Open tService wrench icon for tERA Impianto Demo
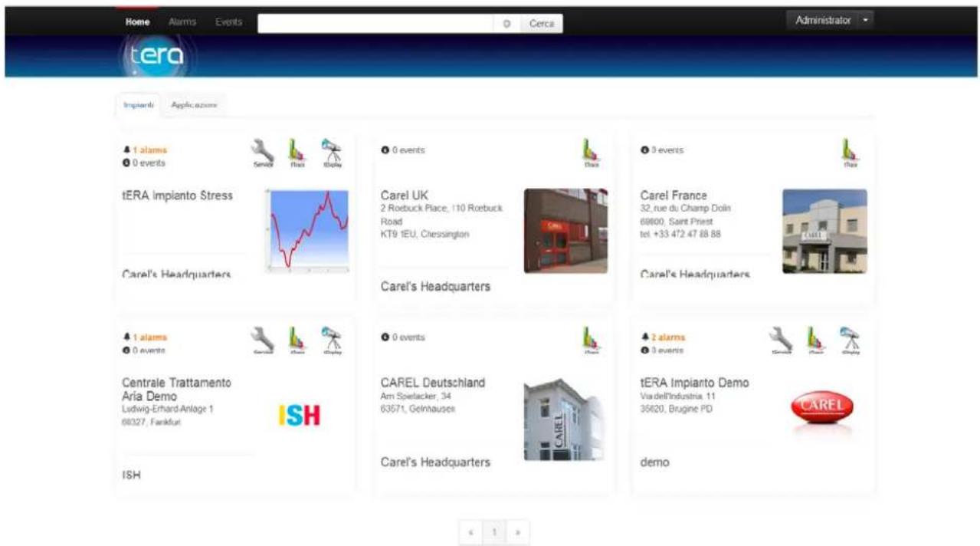Viewport: 980px width, 546px height. tap(782, 340)
